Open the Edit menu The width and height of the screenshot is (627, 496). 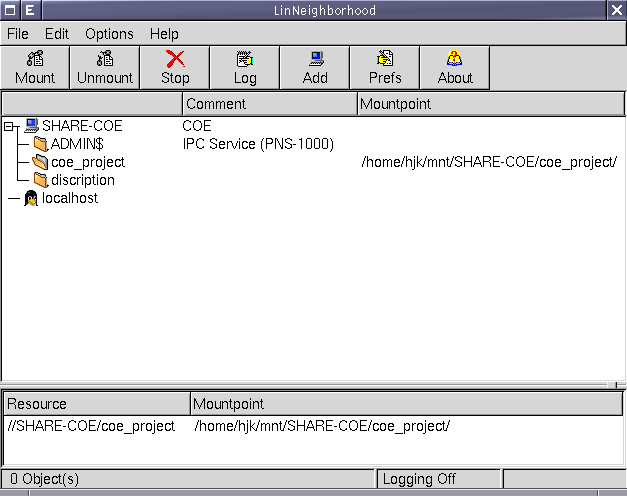point(57,34)
